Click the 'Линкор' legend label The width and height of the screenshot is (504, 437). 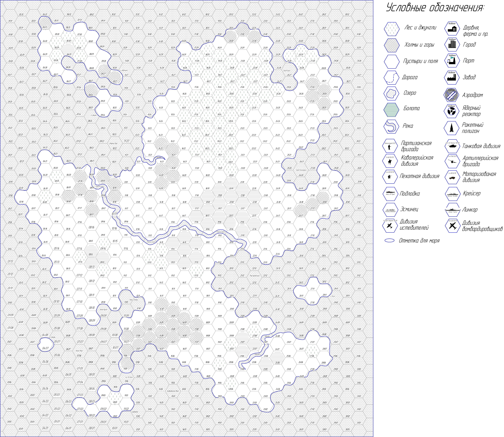point(470,210)
